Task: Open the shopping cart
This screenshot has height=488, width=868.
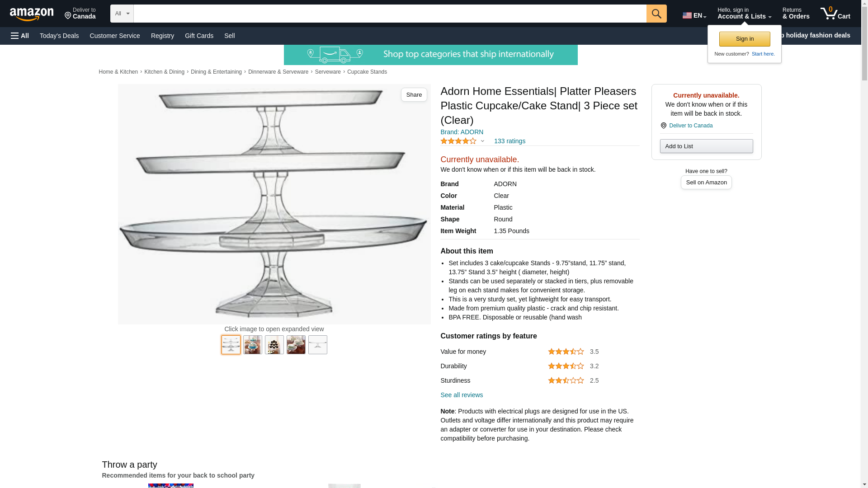Action: tap(835, 14)
